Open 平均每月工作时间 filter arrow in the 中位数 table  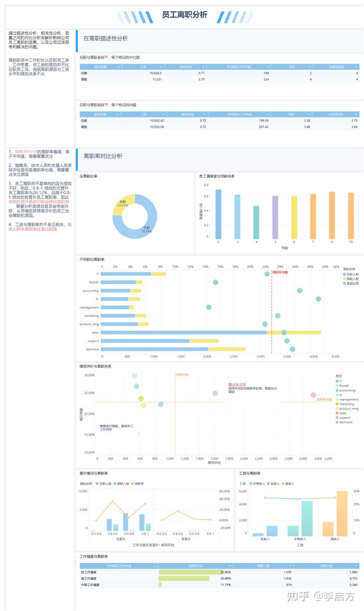pyautogui.click(x=267, y=67)
